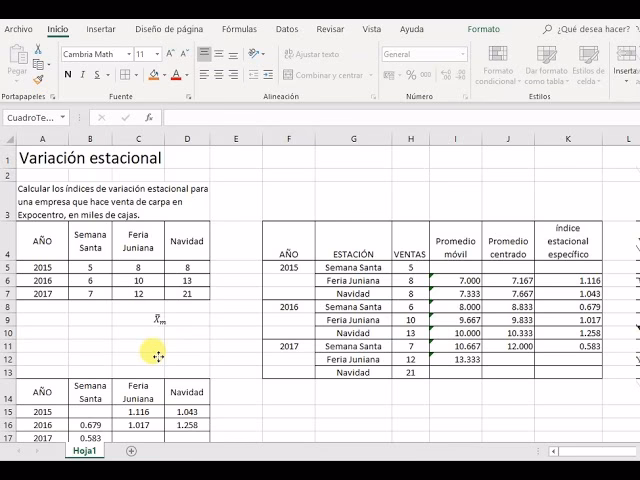Switch to the Revisar tab
This screenshot has height=480, width=640.
[x=330, y=29]
